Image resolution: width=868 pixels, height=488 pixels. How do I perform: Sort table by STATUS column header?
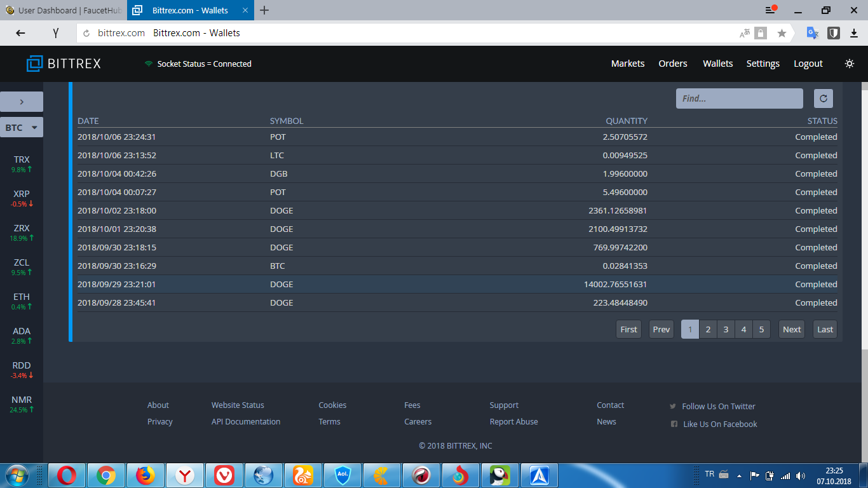[822, 121]
